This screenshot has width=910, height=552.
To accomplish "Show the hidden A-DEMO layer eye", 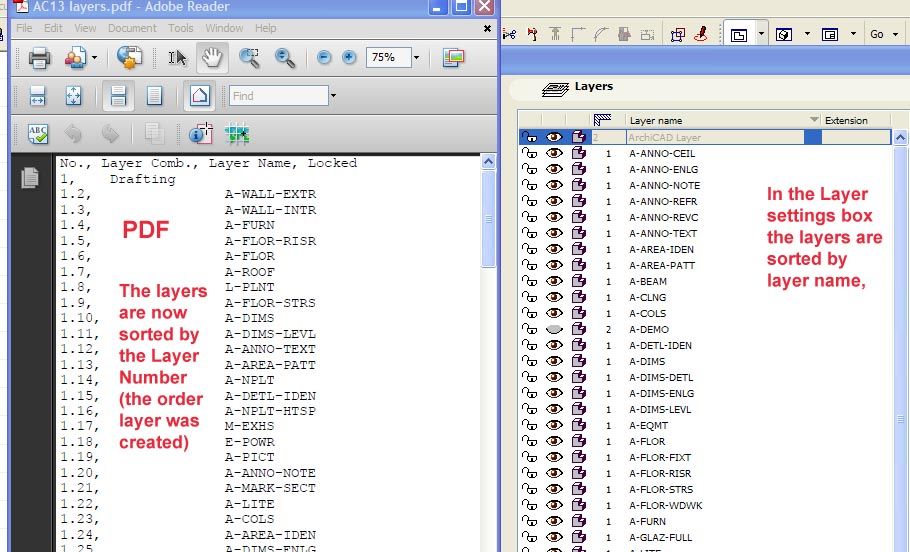I will pyautogui.click(x=554, y=329).
